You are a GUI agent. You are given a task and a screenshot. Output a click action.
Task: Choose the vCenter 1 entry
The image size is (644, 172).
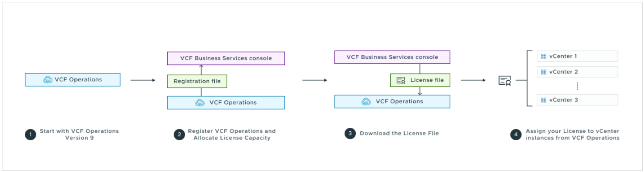577,56
